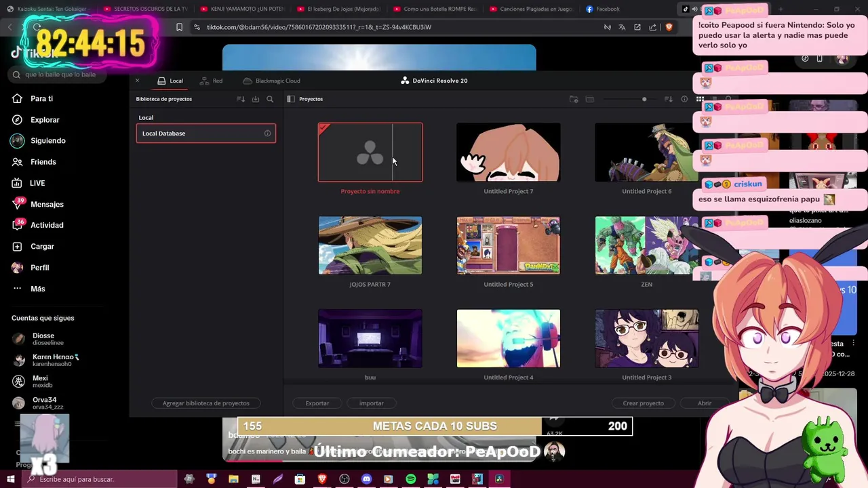This screenshot has height=488, width=868.
Task: Open the Orva34 followed account
Action: (37, 403)
